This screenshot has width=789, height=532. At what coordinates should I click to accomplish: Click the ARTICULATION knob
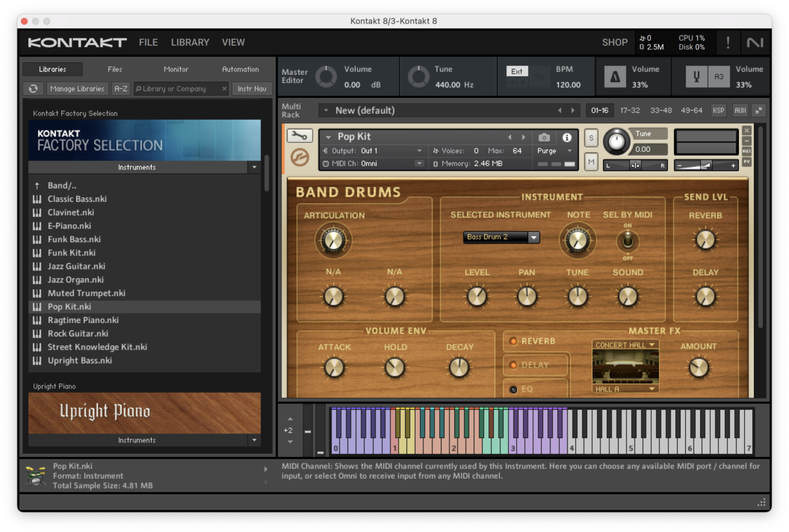[x=333, y=239]
